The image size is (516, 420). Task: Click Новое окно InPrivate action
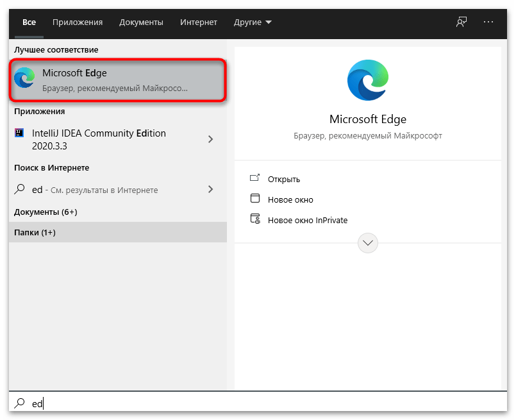pyautogui.click(x=307, y=220)
